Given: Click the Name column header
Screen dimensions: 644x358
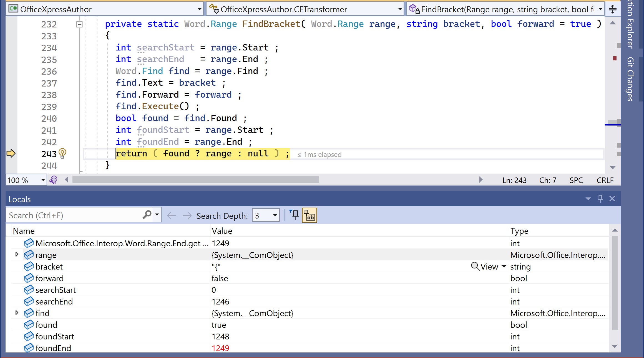Looking at the screenshot, I should 110,231.
